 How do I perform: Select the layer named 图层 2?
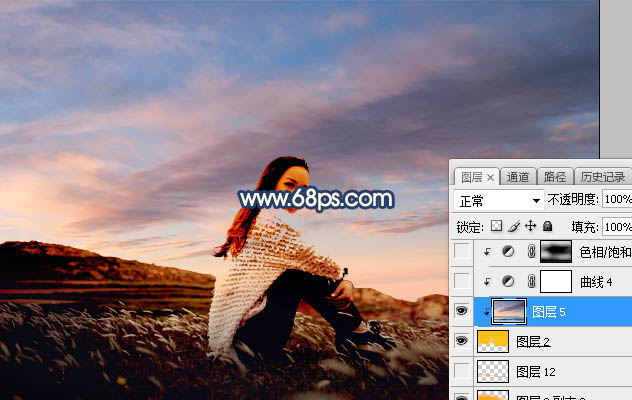[x=533, y=342]
